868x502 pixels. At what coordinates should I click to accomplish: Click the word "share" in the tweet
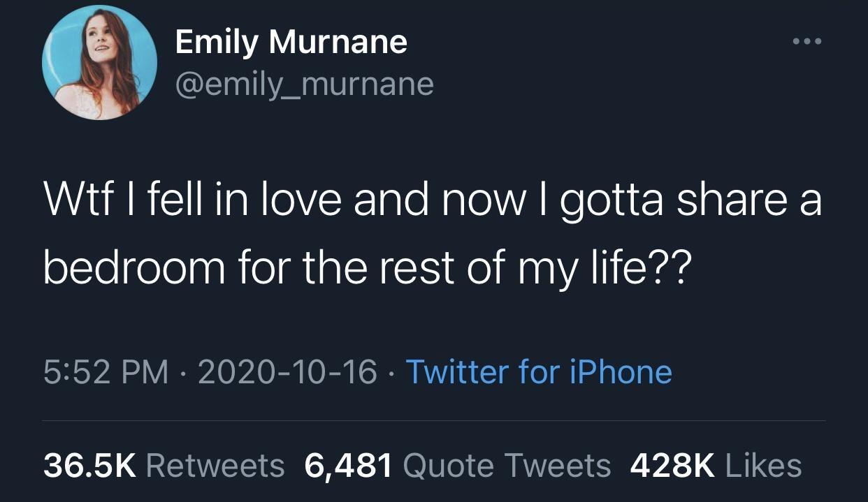tap(739, 199)
